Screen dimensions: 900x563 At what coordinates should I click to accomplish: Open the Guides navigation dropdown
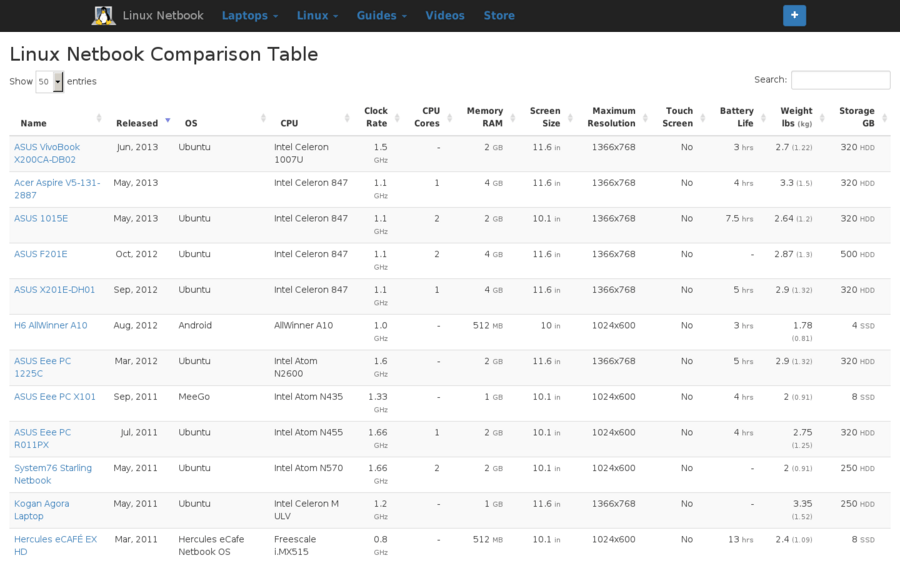pos(382,15)
